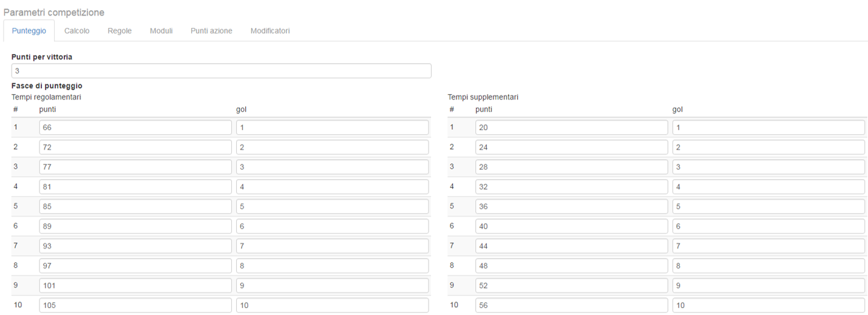Image resolution: width=868 pixels, height=315 pixels.
Task: Click regolamentari gol field in row 5
Action: point(332,206)
